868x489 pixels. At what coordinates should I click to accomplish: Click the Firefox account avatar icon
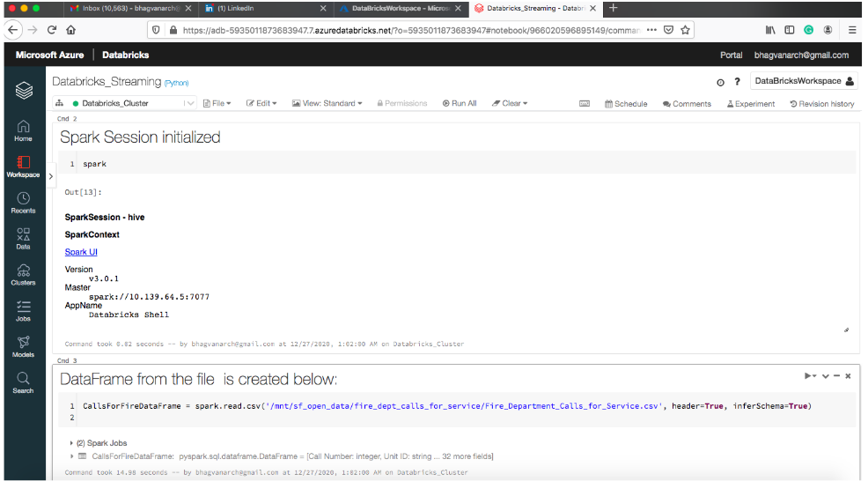click(828, 30)
